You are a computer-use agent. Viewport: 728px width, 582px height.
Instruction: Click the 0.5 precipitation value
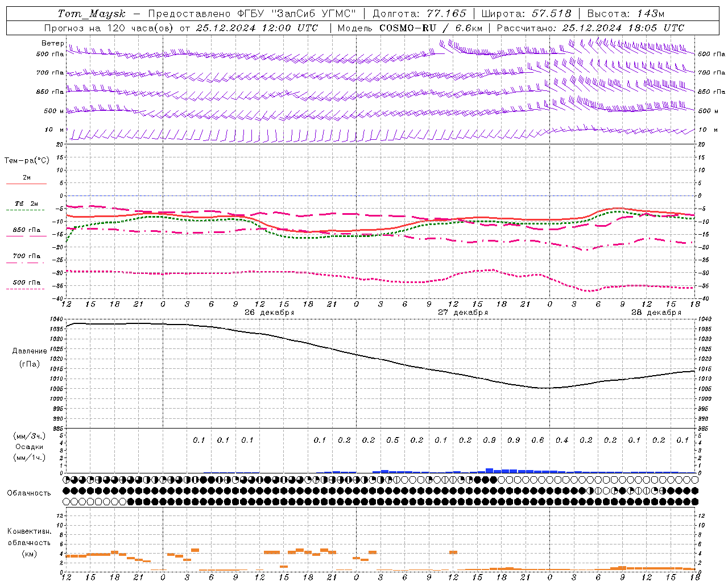(392, 440)
